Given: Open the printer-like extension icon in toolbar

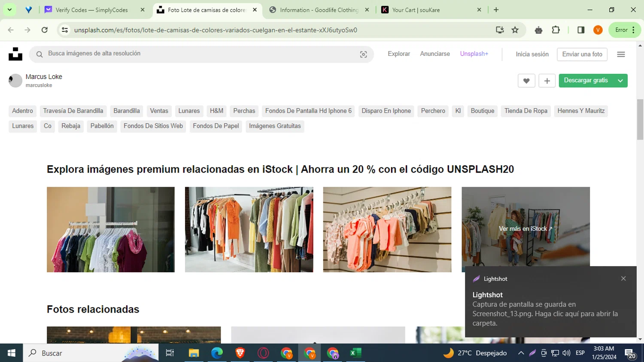Looking at the screenshot, I should [x=538, y=30].
